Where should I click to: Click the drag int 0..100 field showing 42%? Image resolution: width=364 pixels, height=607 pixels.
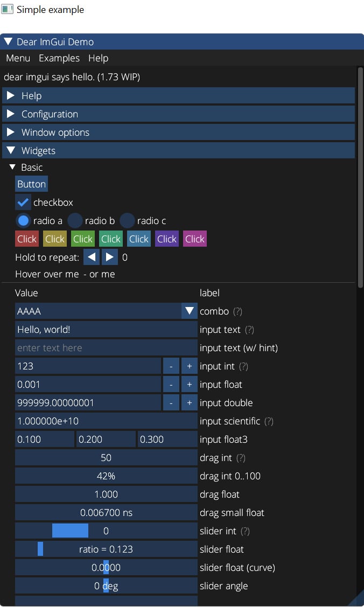click(x=107, y=476)
